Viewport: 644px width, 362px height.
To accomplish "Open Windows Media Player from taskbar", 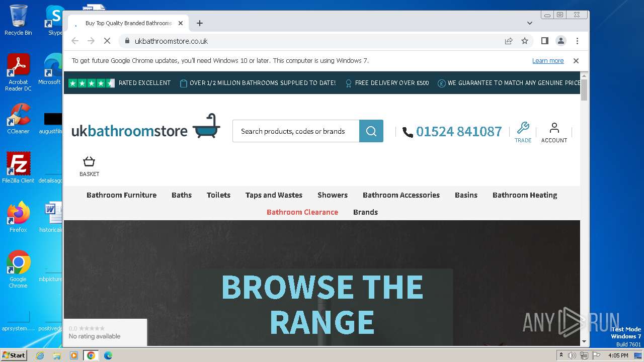I will pos(74,355).
